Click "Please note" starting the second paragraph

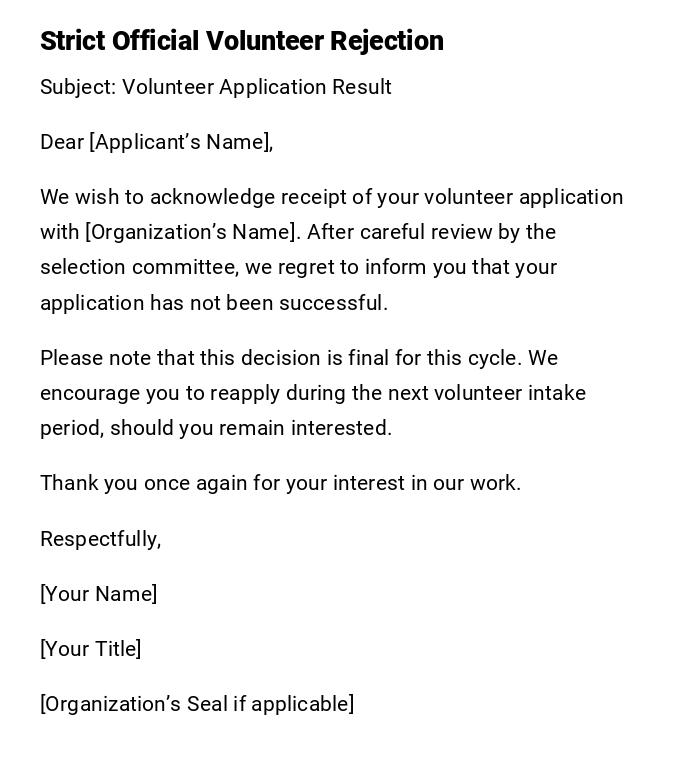tap(87, 358)
